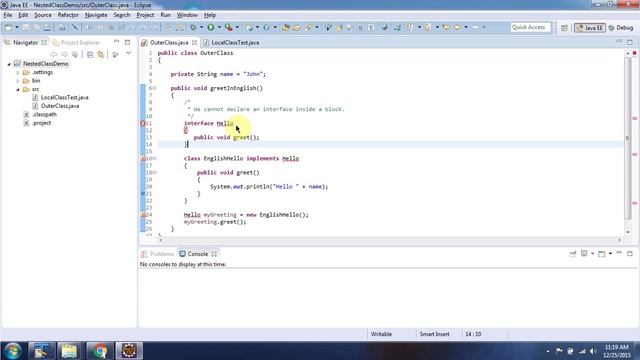This screenshot has width=640, height=360.
Task: Toggle code folding at line 16
Action: [x=155, y=158]
